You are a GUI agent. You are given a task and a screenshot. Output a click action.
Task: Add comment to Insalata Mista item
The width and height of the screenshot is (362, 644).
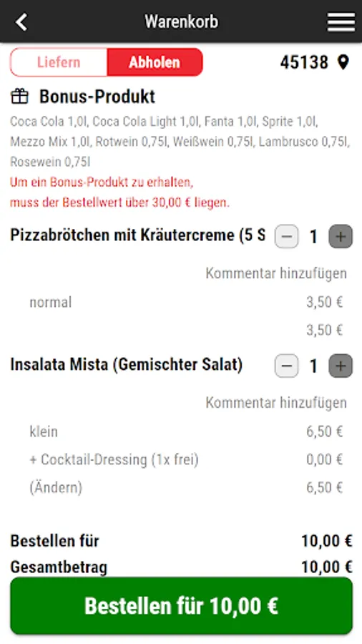[276, 402]
